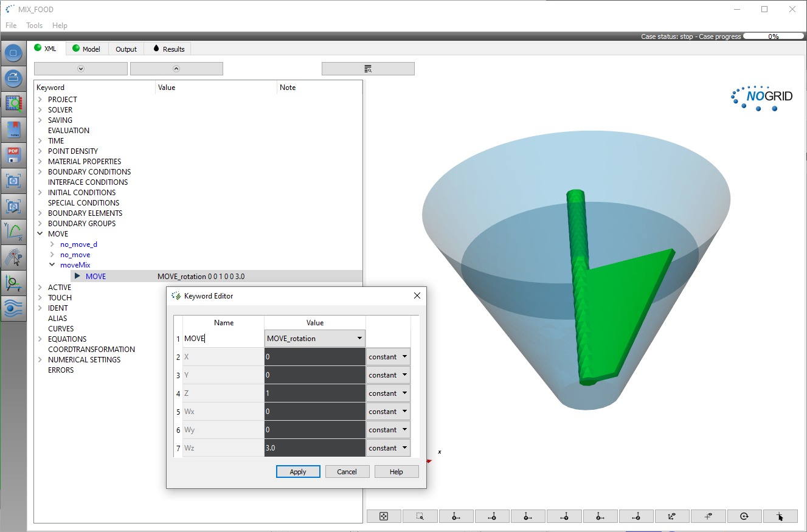The height and width of the screenshot is (532, 807).
Task: Select the rotate view circular arrow icon
Action: [x=744, y=516]
